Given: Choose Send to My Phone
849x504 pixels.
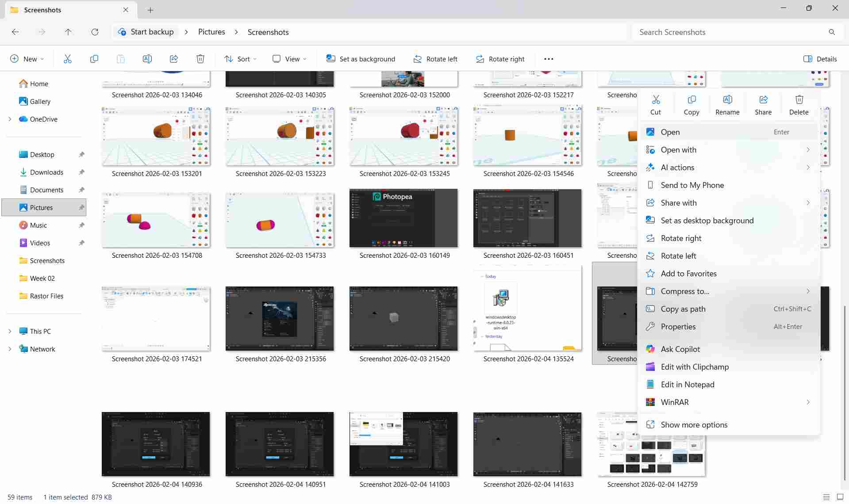Looking at the screenshot, I should point(729,185).
